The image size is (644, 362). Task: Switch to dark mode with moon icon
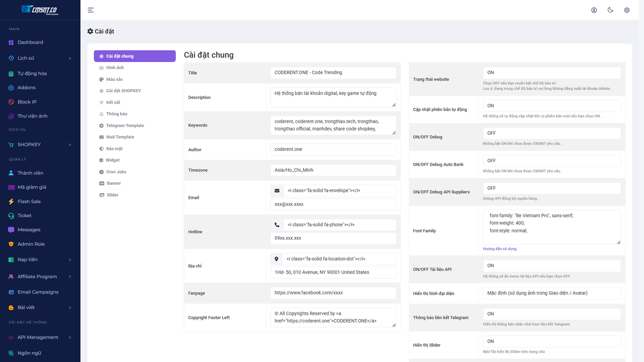pyautogui.click(x=610, y=10)
